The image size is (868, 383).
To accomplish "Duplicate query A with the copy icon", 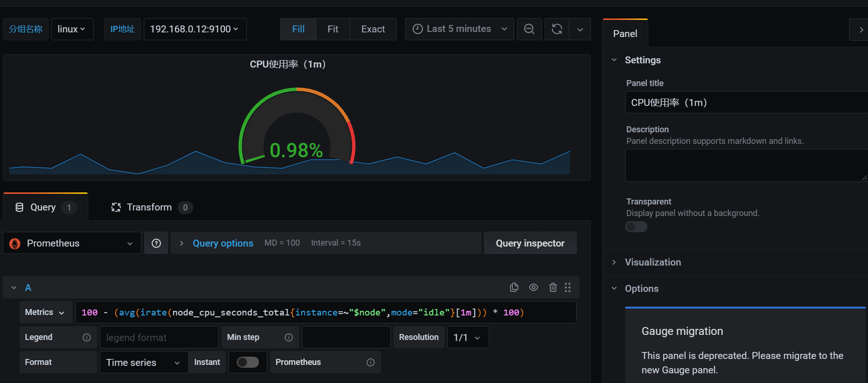I will pos(514,287).
